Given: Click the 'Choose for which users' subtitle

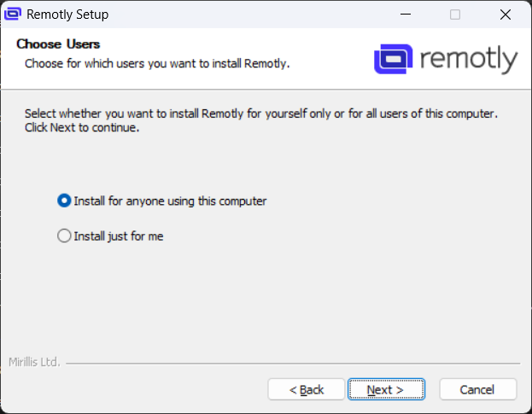Looking at the screenshot, I should (156, 63).
